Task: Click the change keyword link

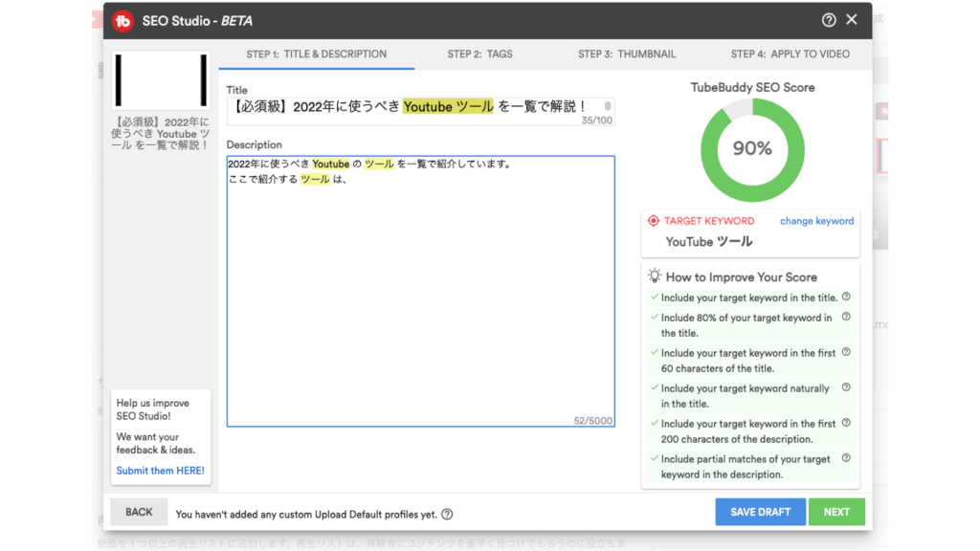Action: pyautogui.click(x=816, y=221)
